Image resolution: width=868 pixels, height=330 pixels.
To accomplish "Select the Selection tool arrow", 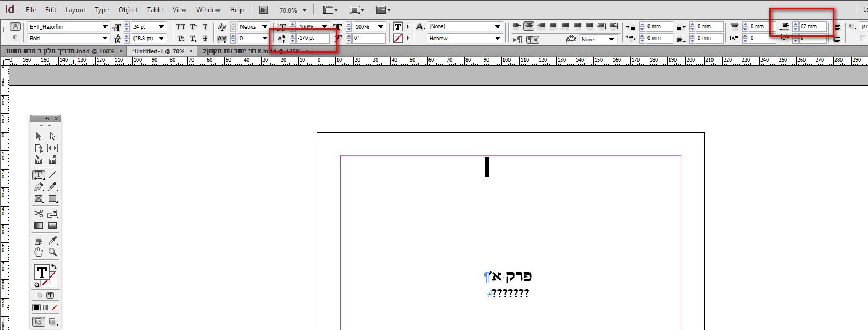I will 39,136.
